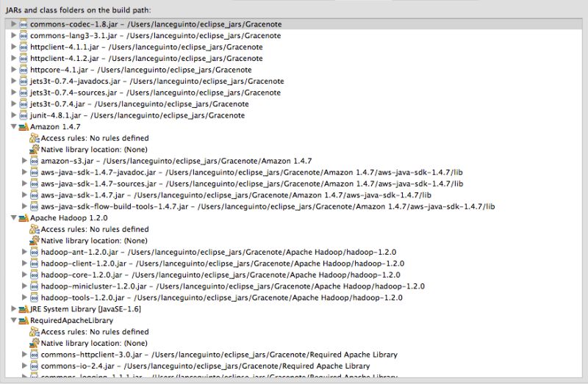The height and width of the screenshot is (384, 588).
Task: Click Native library icon under RequiredApacheLibrary
Action: pos(34,343)
